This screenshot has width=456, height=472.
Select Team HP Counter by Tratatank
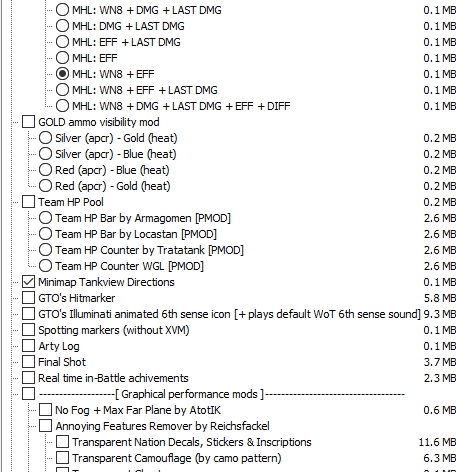[45, 250]
